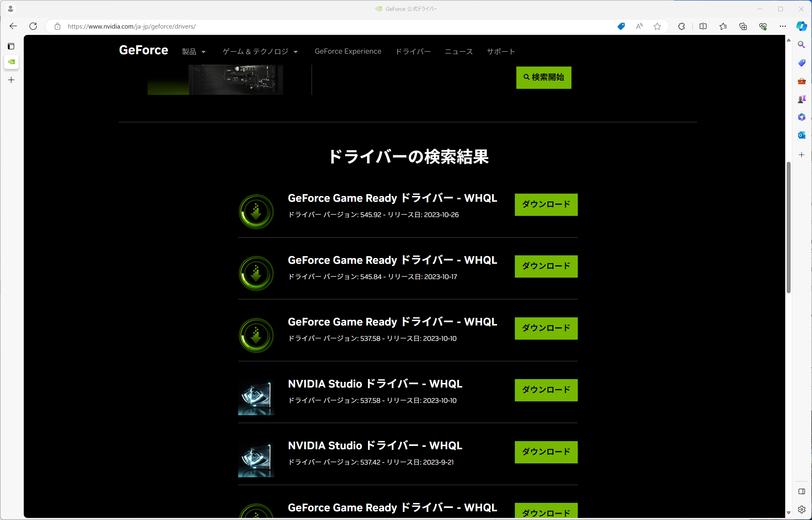Viewport: 812px width, 520px height.
Task: Open Settings and more ellipsis menu
Action: point(782,26)
